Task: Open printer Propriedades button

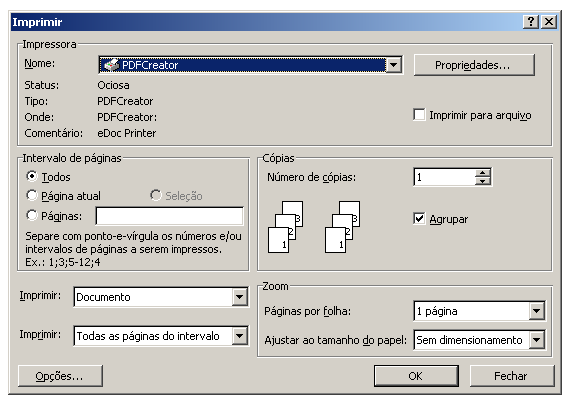Action: point(474,65)
